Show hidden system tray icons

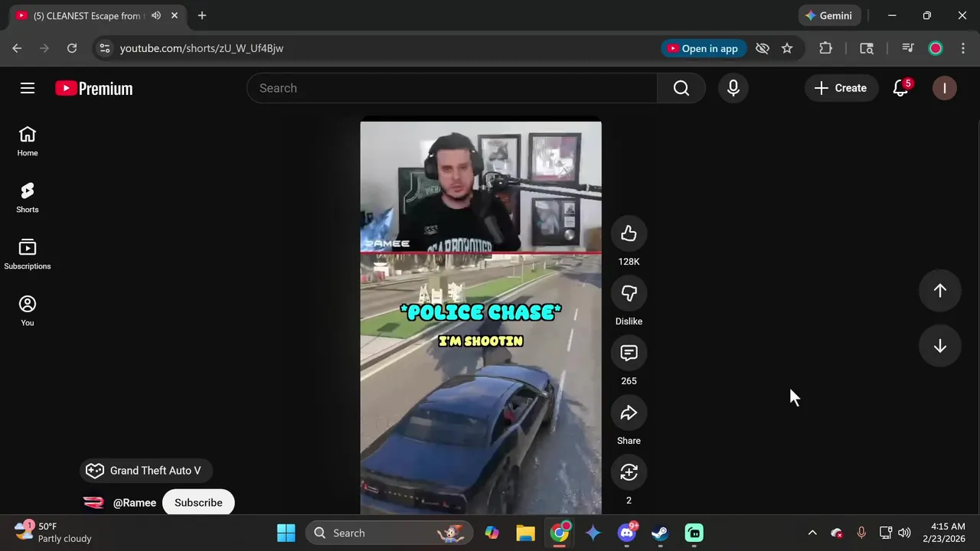(812, 533)
